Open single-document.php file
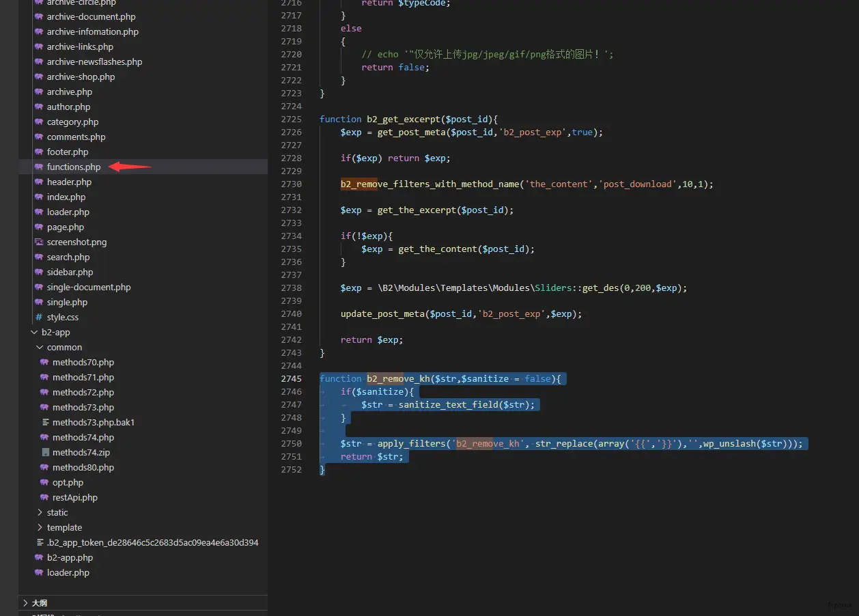The height and width of the screenshot is (616, 859). tap(89, 287)
